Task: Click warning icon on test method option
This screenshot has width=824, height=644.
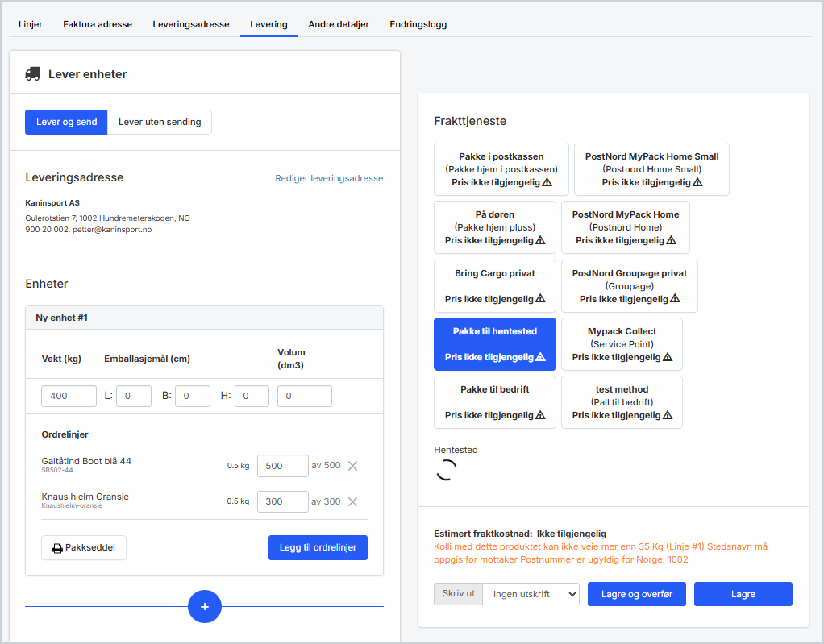Action: [668, 416]
